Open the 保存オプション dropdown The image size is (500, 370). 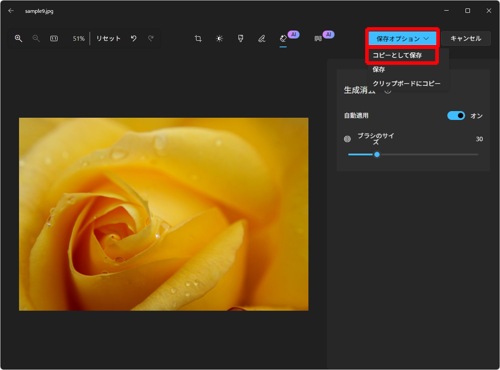click(402, 39)
